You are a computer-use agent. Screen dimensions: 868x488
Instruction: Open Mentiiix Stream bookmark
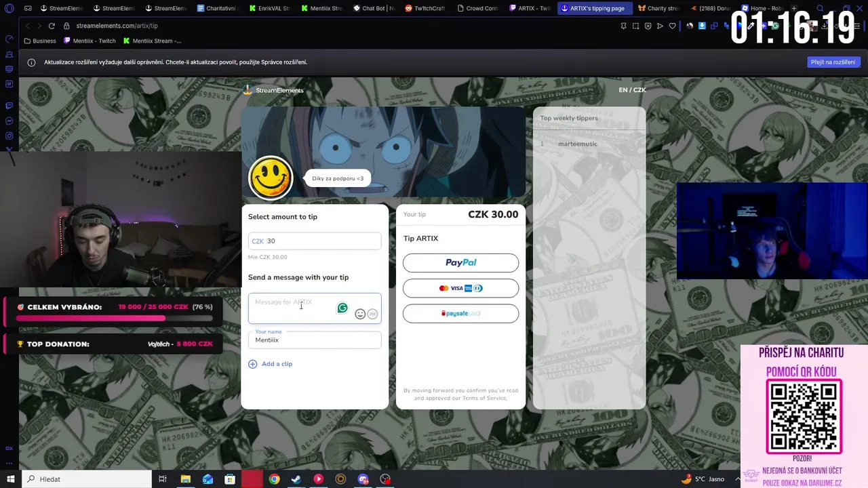coord(152,41)
